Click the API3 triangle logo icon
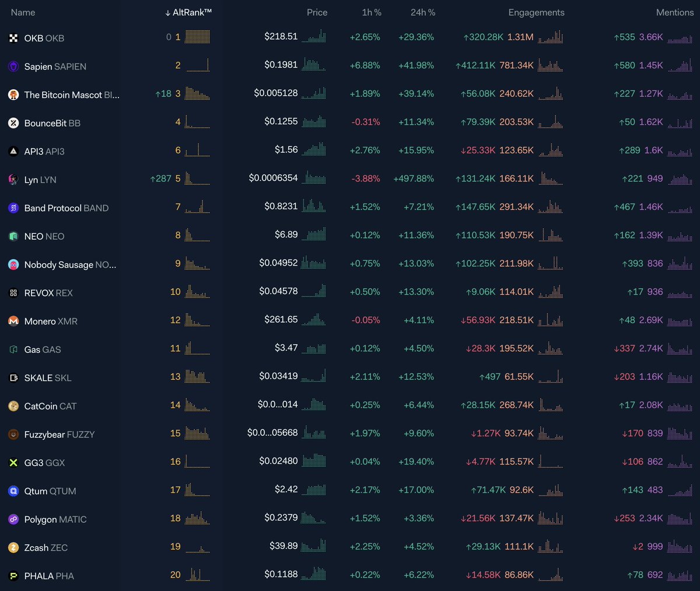This screenshot has width=700, height=591. pos(13,151)
